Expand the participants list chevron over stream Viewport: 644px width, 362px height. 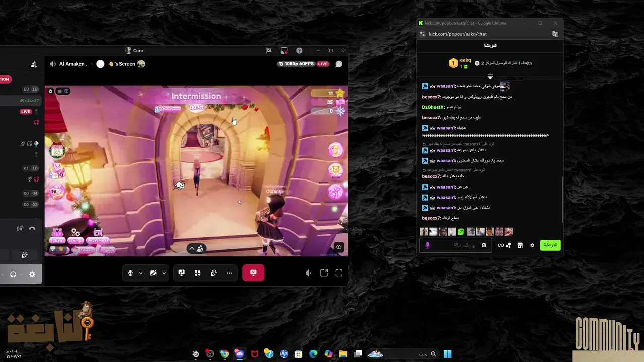pos(191,248)
